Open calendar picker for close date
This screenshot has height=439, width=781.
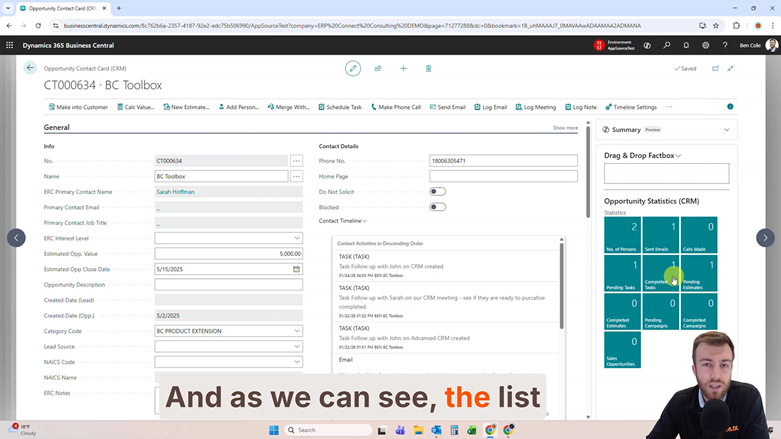tap(296, 269)
